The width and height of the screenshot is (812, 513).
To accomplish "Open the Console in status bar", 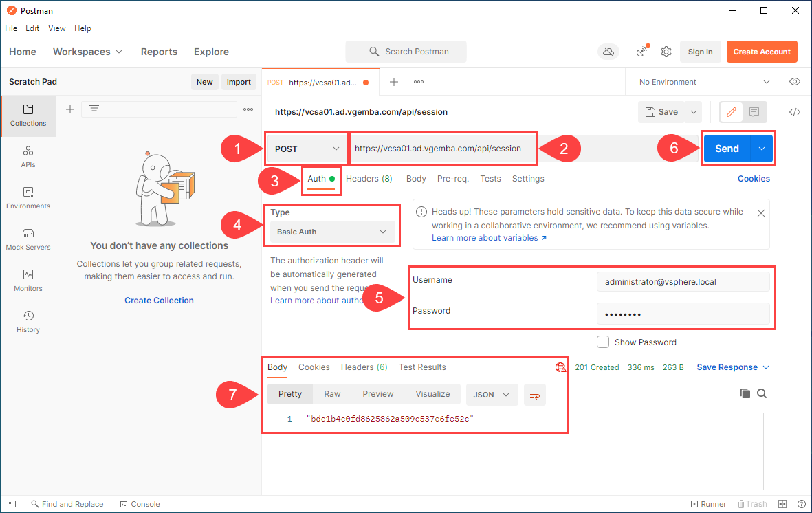I will [x=140, y=504].
